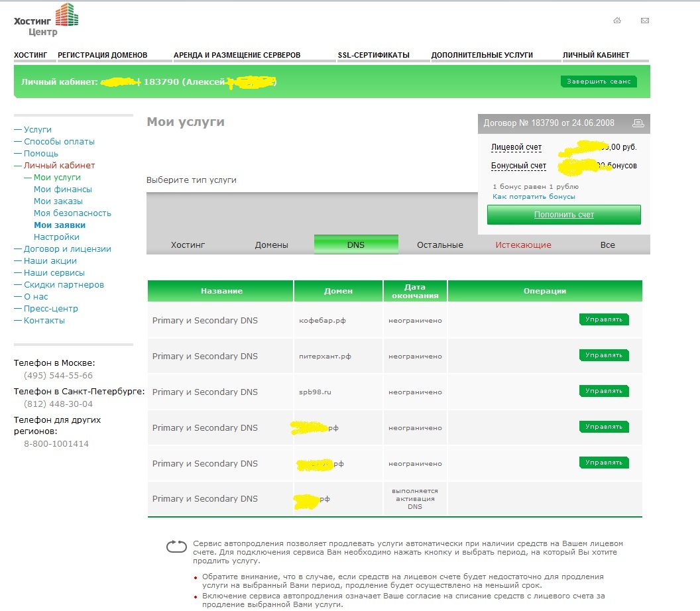This screenshot has height=611, width=700.
Task: Follow the Как потратить бонусы link
Action: coord(534,197)
